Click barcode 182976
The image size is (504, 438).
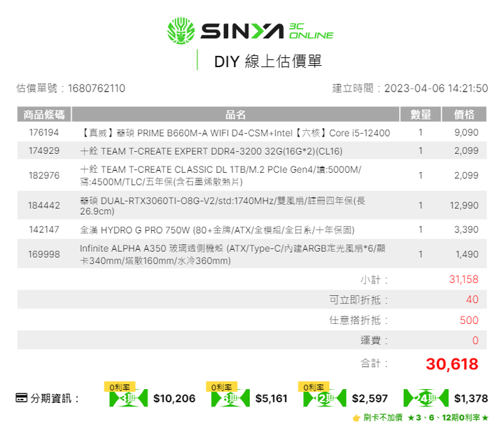pos(44,176)
